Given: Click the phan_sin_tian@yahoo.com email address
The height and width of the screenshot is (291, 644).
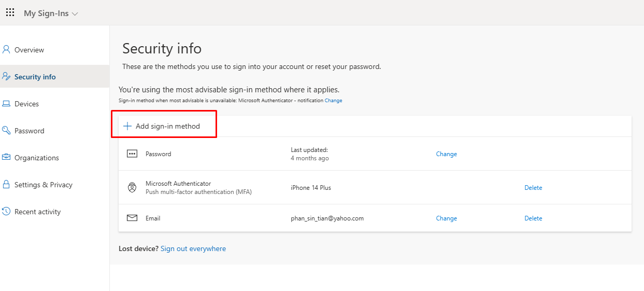Looking at the screenshot, I should [327, 218].
